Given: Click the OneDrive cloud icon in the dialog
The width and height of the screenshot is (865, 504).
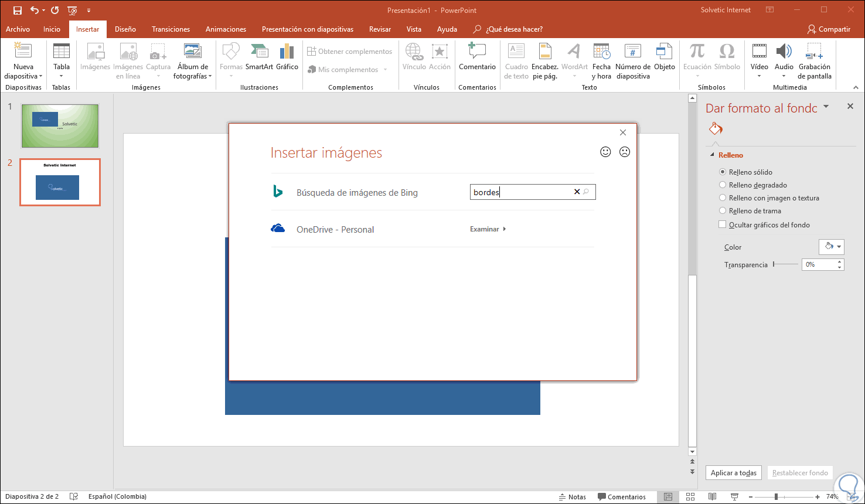Looking at the screenshot, I should coord(278,229).
